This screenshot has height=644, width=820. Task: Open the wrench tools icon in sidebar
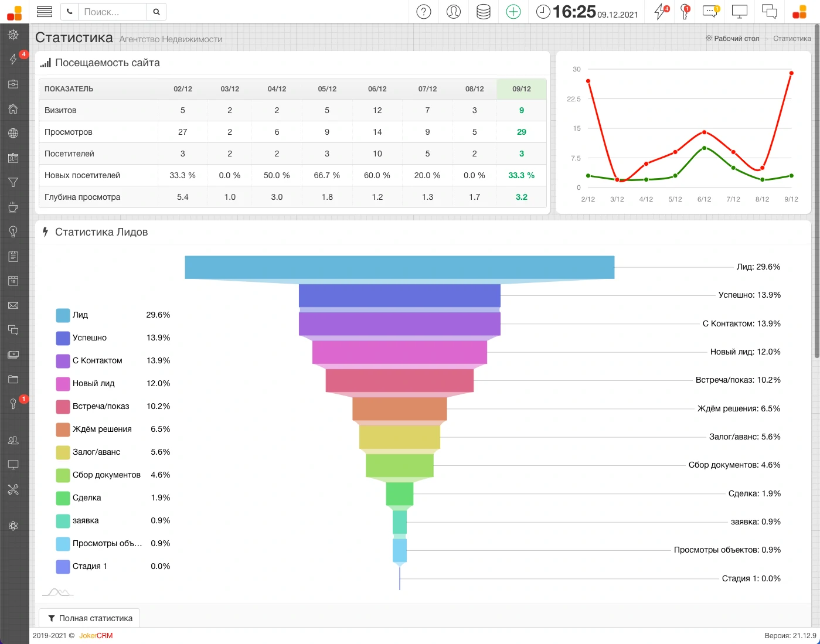(x=13, y=489)
